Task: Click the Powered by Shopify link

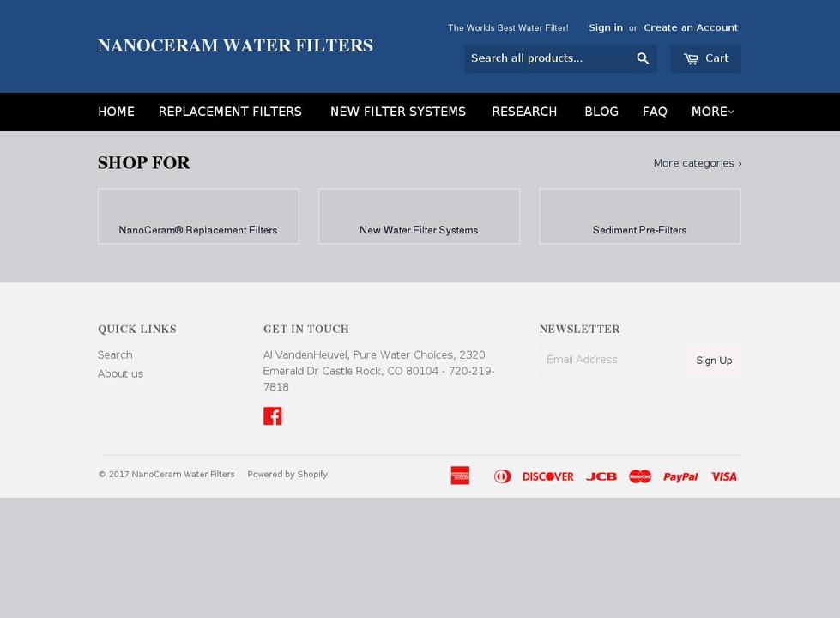Action: [287, 474]
